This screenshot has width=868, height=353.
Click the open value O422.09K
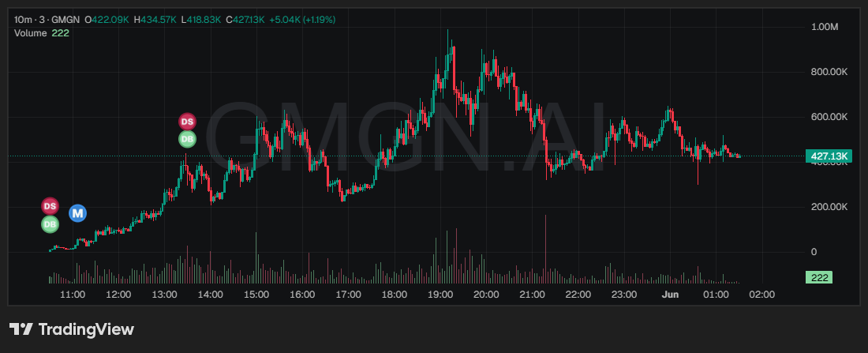click(x=107, y=20)
